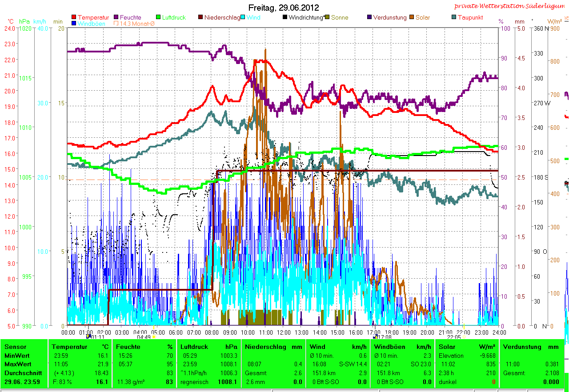
Task: Click the purple Feuchte legend square
Action: tap(116, 18)
